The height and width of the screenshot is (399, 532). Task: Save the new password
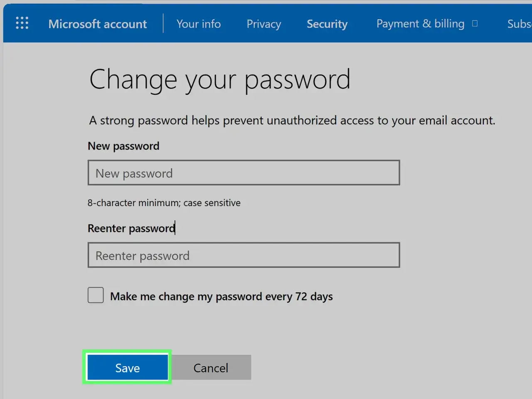(x=127, y=367)
